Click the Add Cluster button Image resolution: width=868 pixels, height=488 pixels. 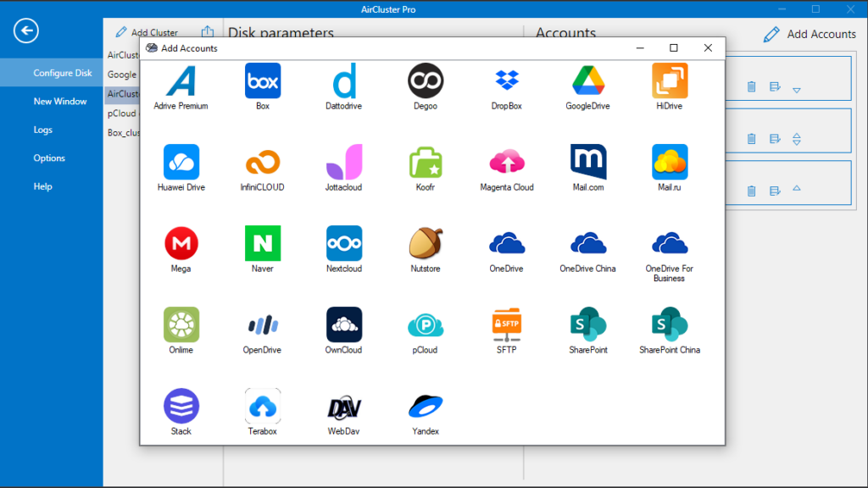[x=147, y=32]
